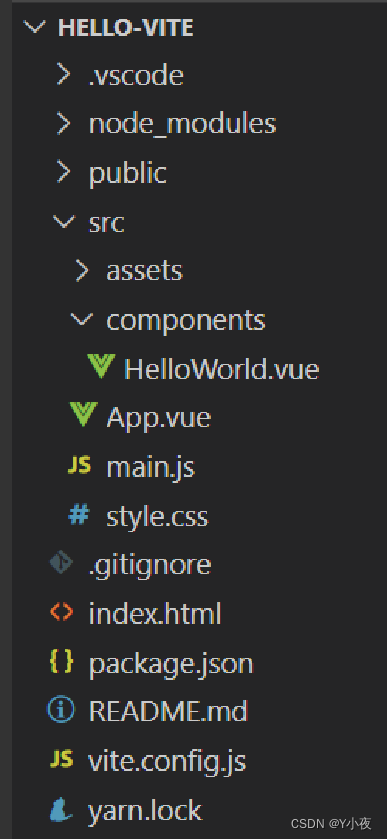This screenshot has width=388, height=840.
Task: Click the braces icon beside package.json
Action: pos(61,662)
